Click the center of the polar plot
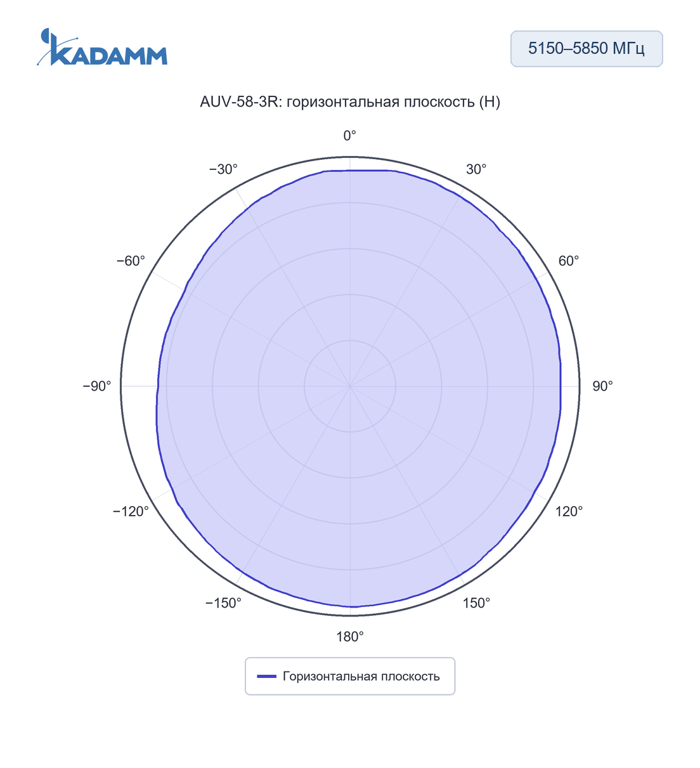700x768 pixels. click(350, 386)
